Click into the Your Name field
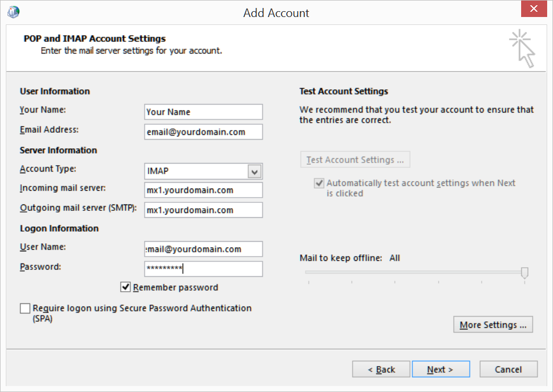 coord(203,112)
